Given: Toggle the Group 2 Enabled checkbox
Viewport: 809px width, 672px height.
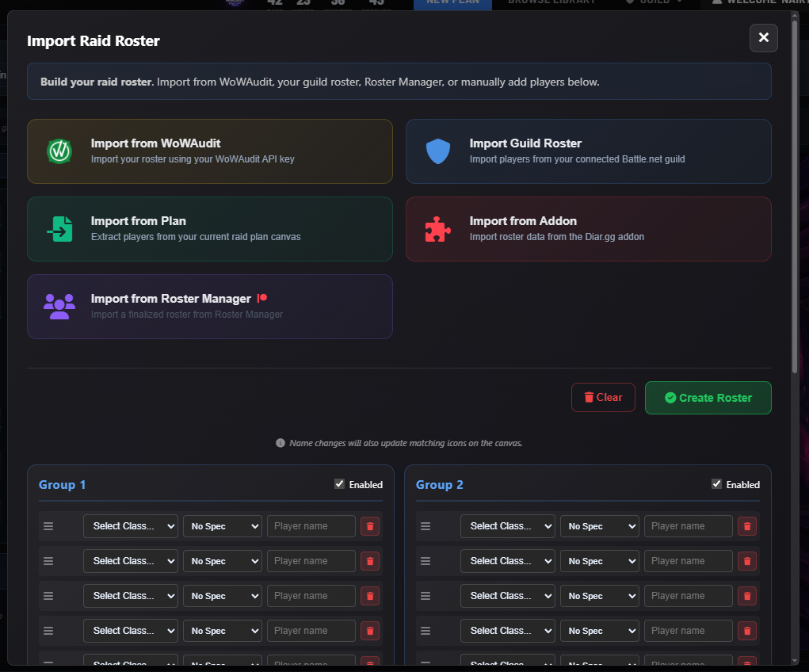Looking at the screenshot, I should click(716, 483).
